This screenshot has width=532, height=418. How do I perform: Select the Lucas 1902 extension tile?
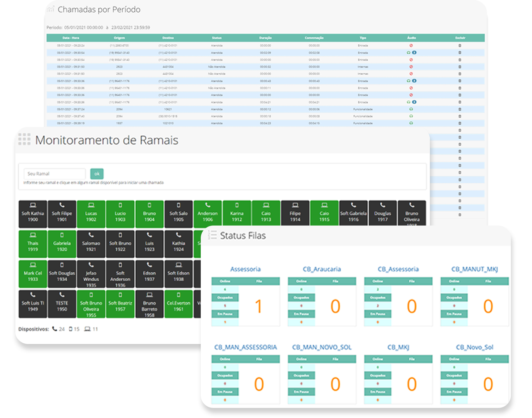(x=91, y=214)
